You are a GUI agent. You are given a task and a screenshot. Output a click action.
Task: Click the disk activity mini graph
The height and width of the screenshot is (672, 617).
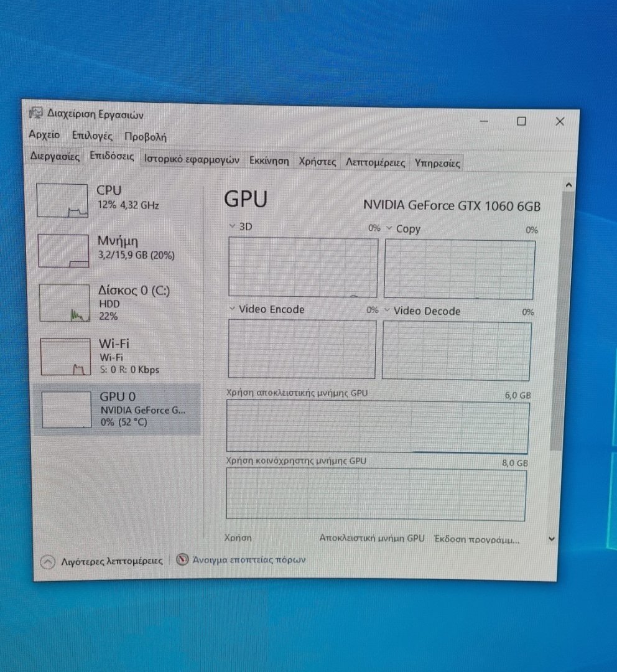(x=65, y=302)
